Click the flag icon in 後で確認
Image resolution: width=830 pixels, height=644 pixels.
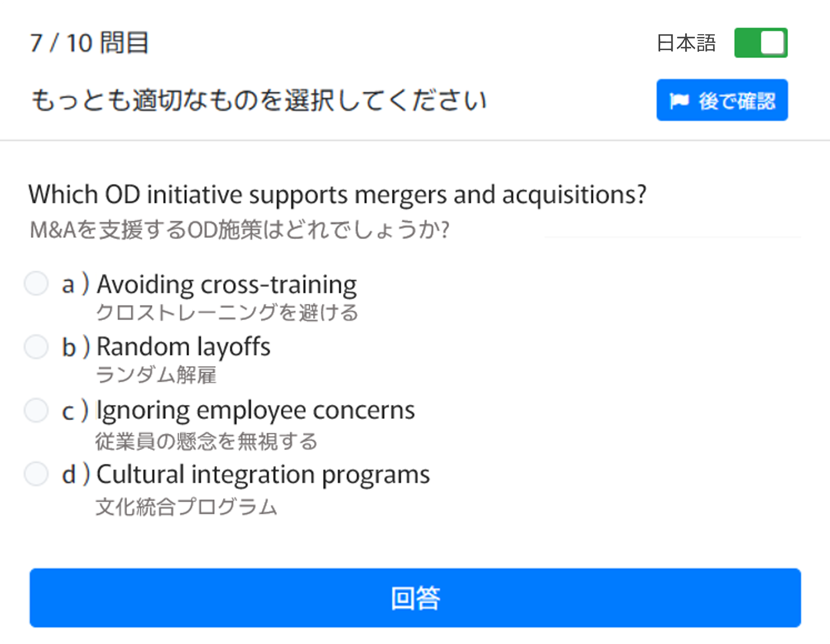[679, 101]
